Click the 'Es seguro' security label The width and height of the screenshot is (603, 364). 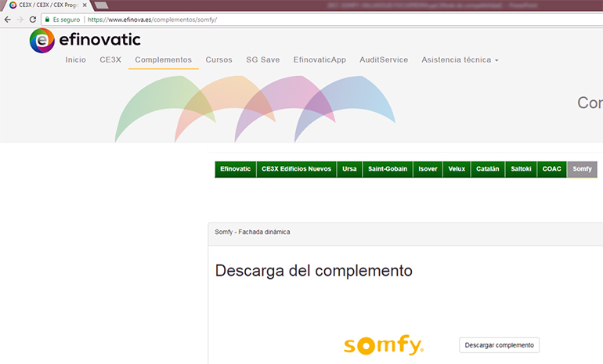67,20
